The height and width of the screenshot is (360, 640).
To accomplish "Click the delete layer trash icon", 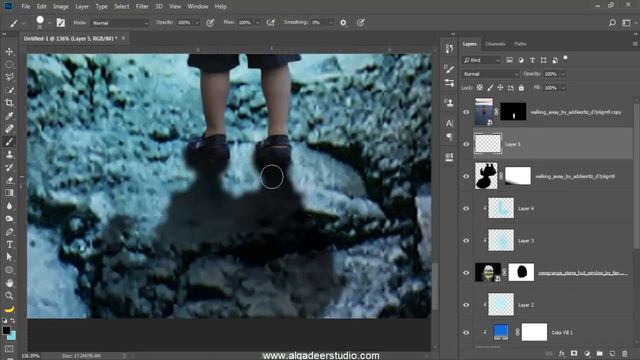I will click(624, 353).
